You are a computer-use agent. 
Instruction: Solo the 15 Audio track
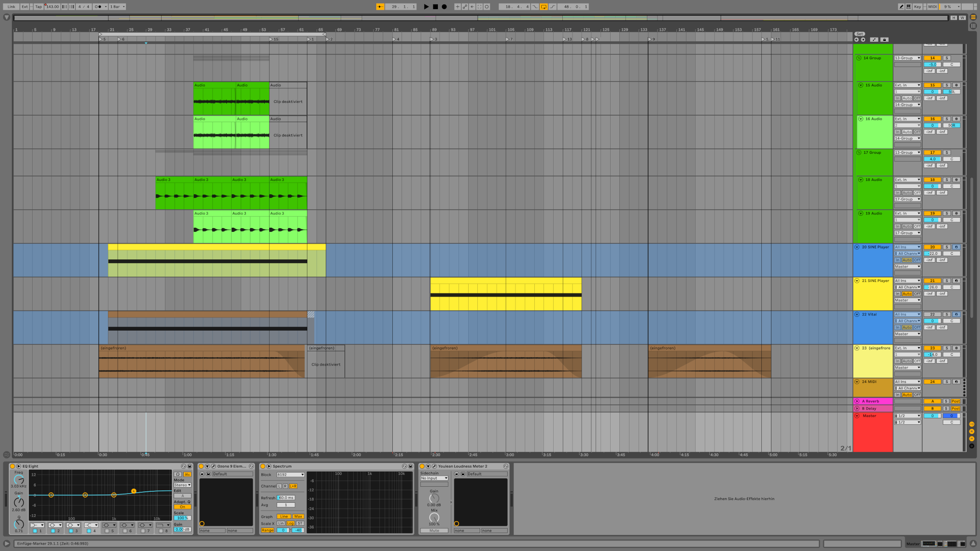click(946, 85)
